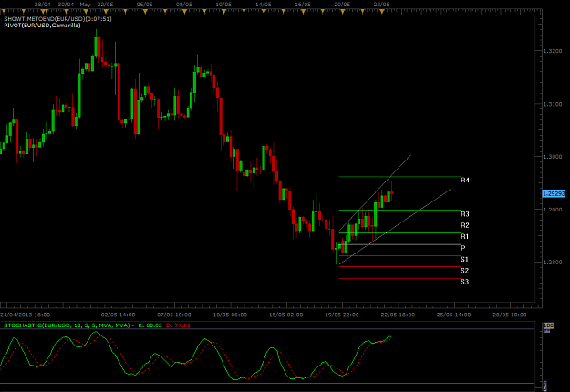
Task: Click the 28/05 10:00 time axis label
Action: pos(510,315)
